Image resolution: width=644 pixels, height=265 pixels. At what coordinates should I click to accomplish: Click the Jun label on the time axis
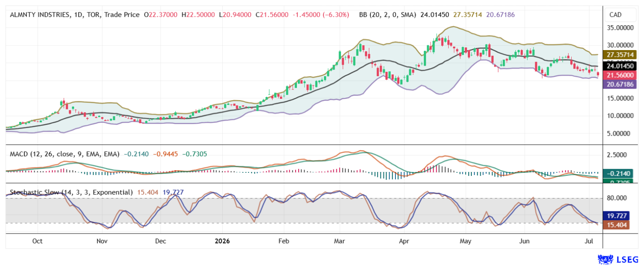click(525, 241)
